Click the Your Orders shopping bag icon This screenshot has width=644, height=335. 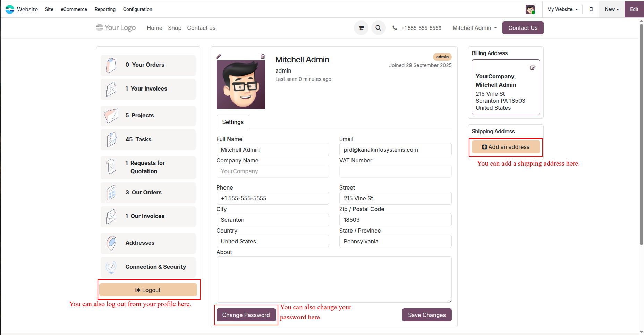point(111,65)
